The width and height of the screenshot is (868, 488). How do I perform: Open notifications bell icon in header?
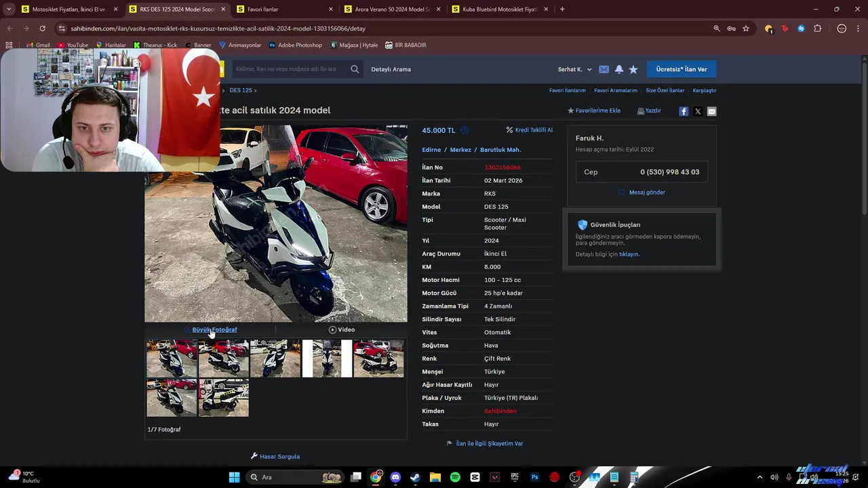click(x=619, y=69)
